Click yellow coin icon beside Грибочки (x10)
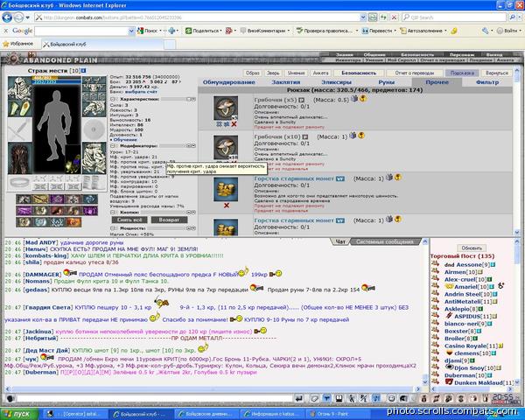 [361, 136]
